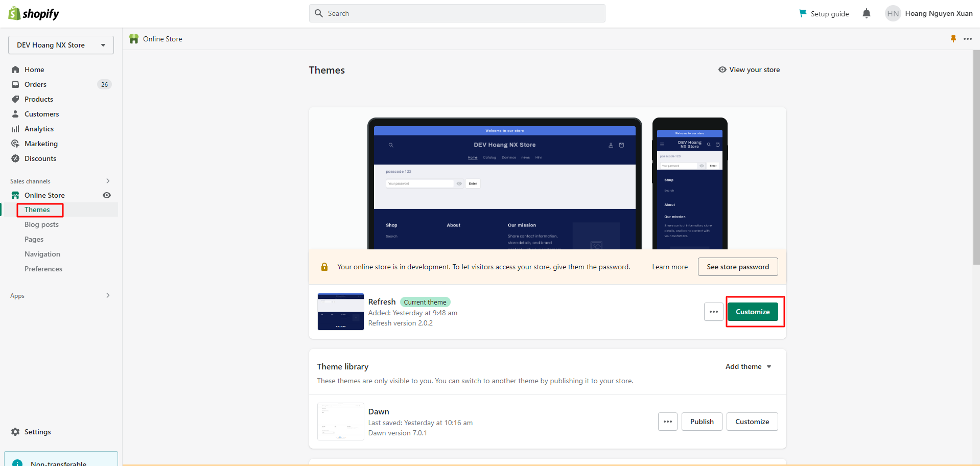Click Refresh version 2.0.2 text
The image size is (980, 466).
pyautogui.click(x=401, y=323)
